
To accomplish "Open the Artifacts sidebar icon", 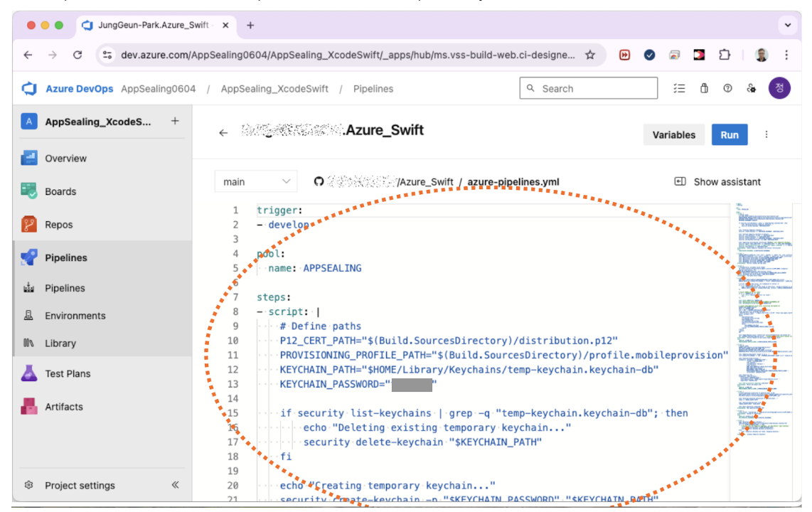I will tap(29, 407).
